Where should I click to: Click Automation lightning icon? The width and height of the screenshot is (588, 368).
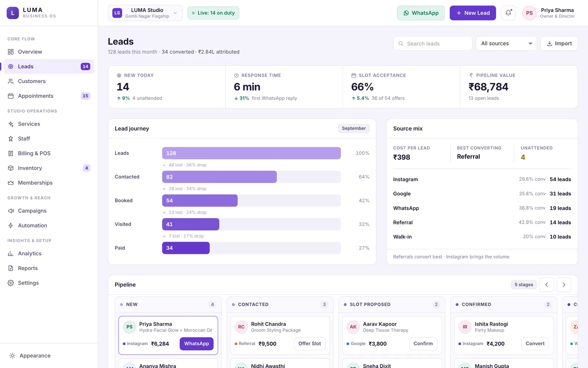click(x=11, y=226)
